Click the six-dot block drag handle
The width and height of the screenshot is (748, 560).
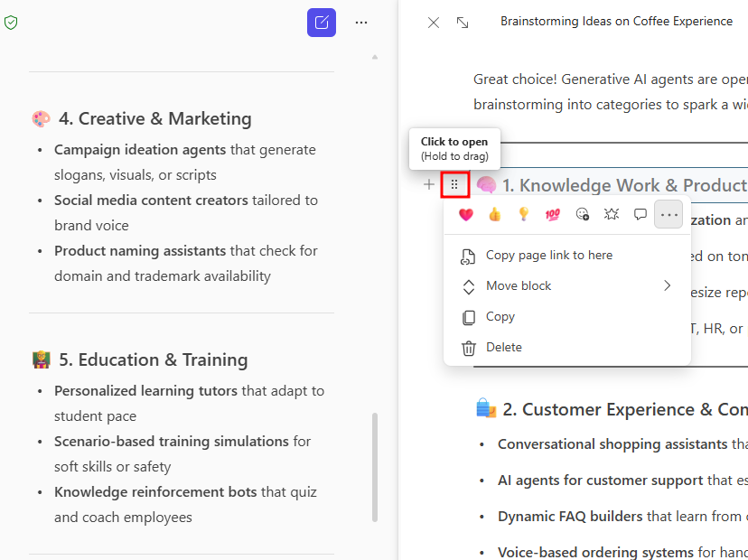tap(454, 185)
